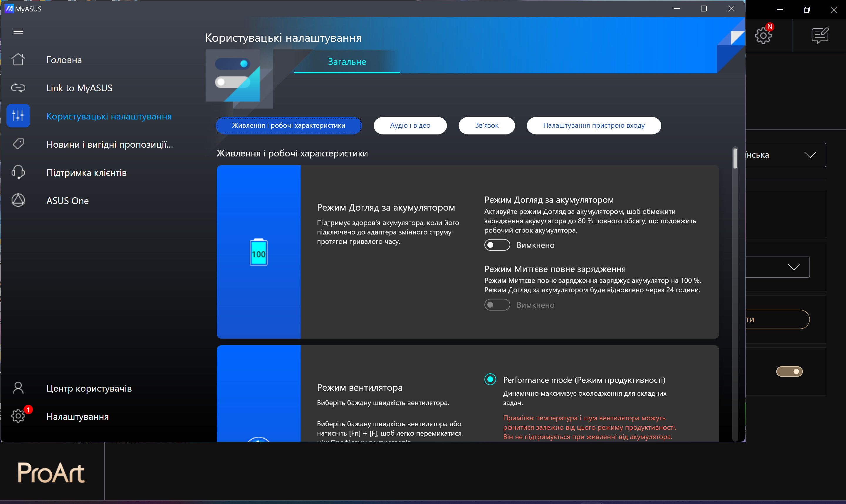846x504 pixels.
Task: Toggle the gold switch in ProArt window
Action: [789, 372]
